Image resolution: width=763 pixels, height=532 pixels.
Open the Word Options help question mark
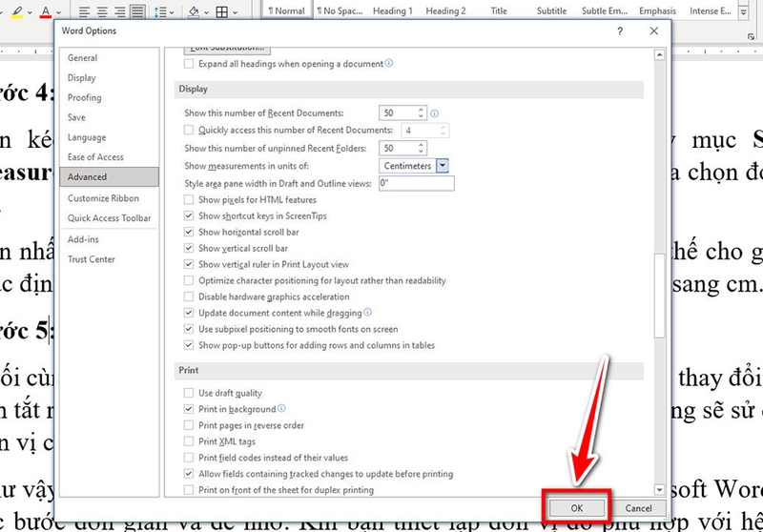pyautogui.click(x=620, y=31)
